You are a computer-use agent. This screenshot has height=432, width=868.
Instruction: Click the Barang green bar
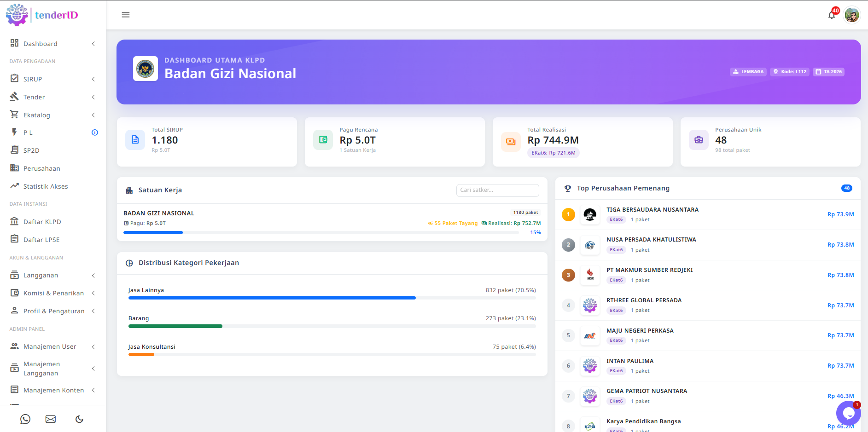175,326
